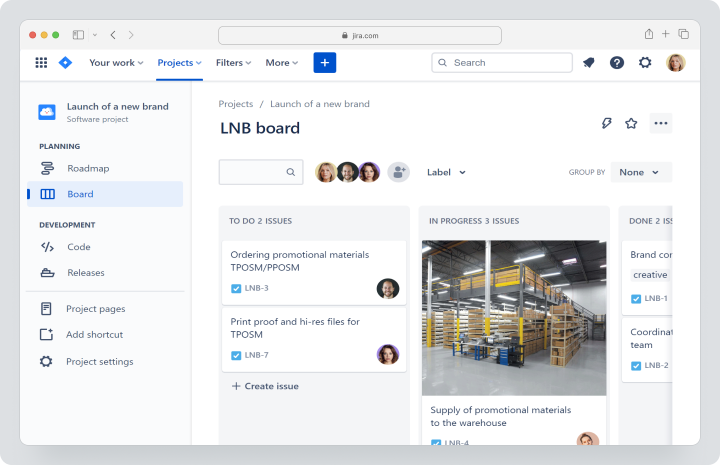This screenshot has width=720, height=465.
Task: Click the Jira diamond logo
Action: [65, 62]
